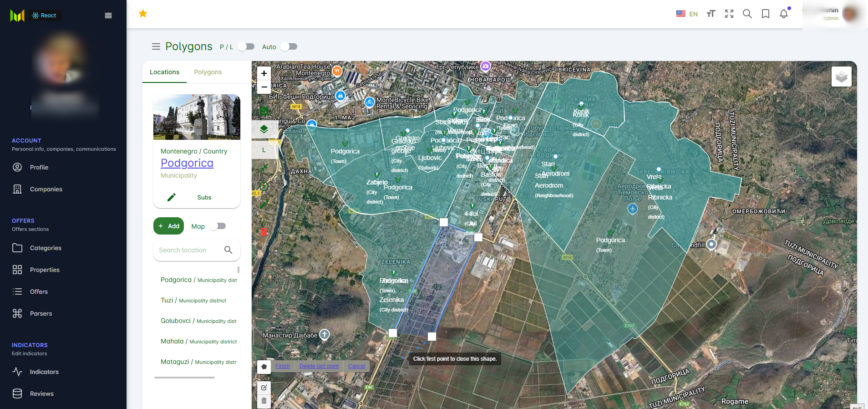Click the green pencil draw map tool
Viewport: 868px width, 409px height.
coord(264,204)
